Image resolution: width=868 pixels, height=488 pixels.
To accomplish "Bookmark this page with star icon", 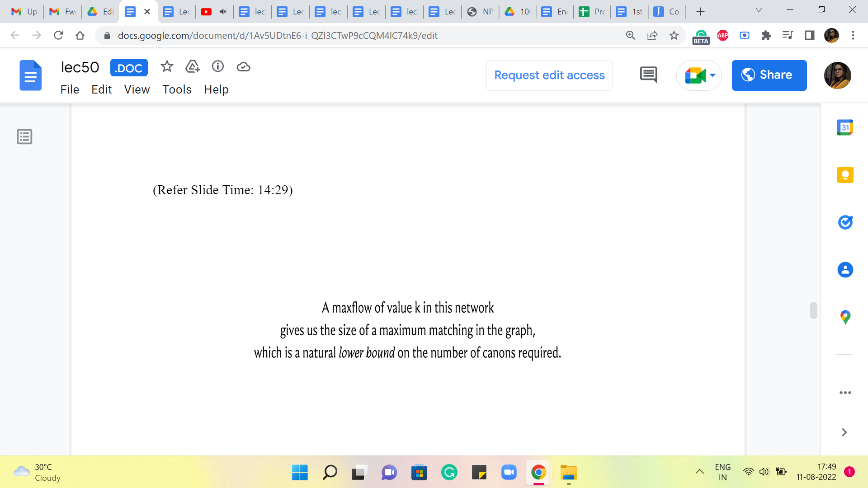I will tap(674, 35).
